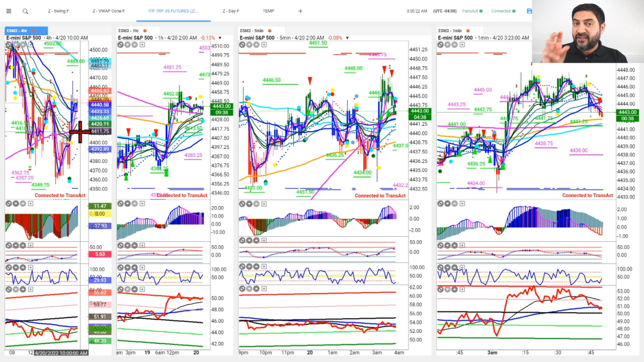The height and width of the screenshot is (362, 644).
Task: Switch to the Z - VWAP Cone F tab
Action: (109, 11)
